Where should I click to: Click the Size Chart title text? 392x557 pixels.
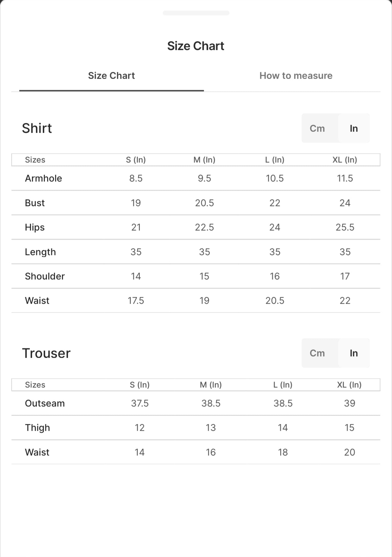[x=196, y=46]
